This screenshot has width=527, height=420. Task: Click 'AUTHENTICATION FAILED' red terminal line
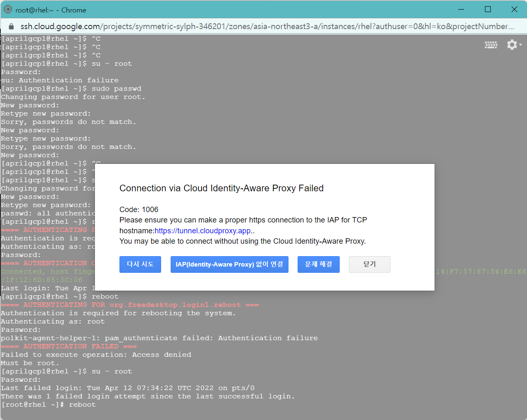tap(69, 346)
